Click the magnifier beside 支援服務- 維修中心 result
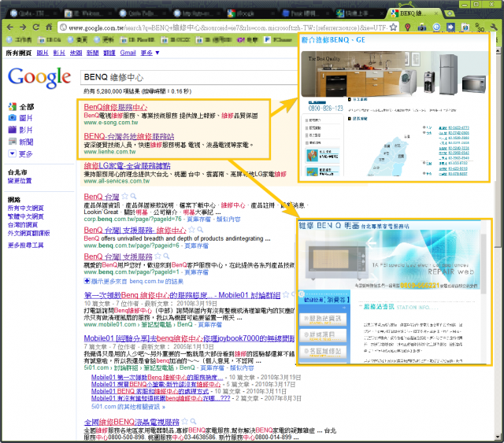The width and height of the screenshot is (504, 443). pos(200,230)
